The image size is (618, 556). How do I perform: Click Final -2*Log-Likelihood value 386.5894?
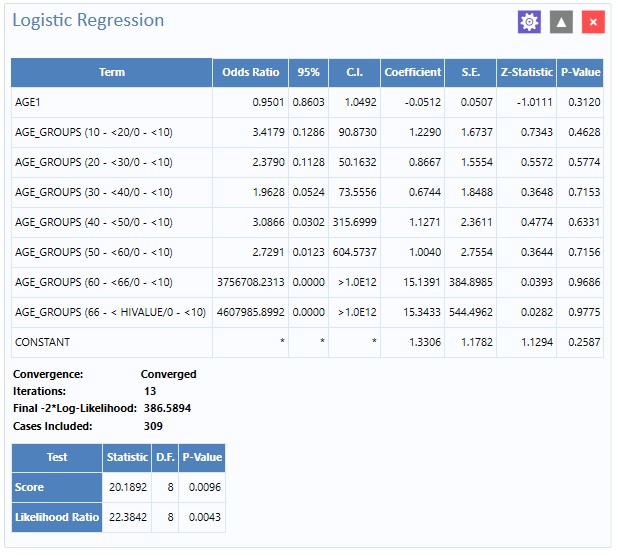(x=167, y=408)
